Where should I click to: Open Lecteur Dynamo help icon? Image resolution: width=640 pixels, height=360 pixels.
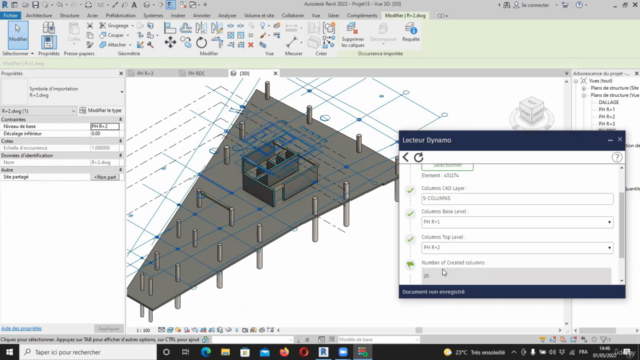click(617, 157)
